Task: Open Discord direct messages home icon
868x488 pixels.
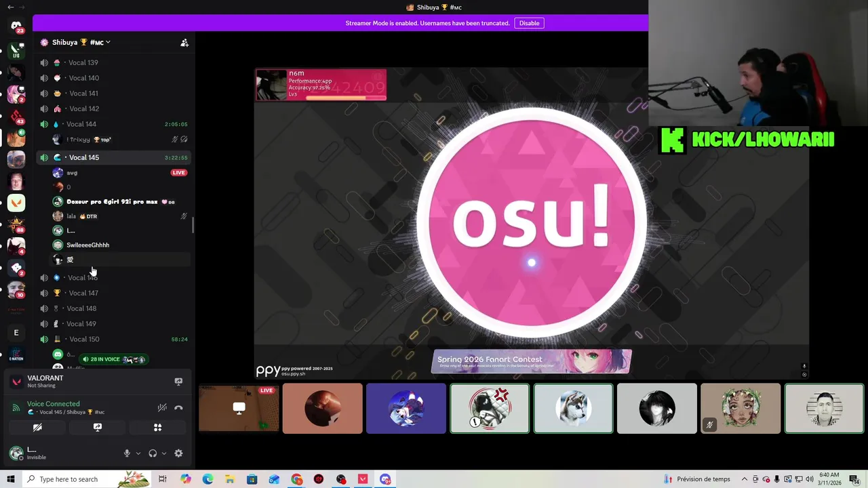Action: pyautogui.click(x=16, y=26)
